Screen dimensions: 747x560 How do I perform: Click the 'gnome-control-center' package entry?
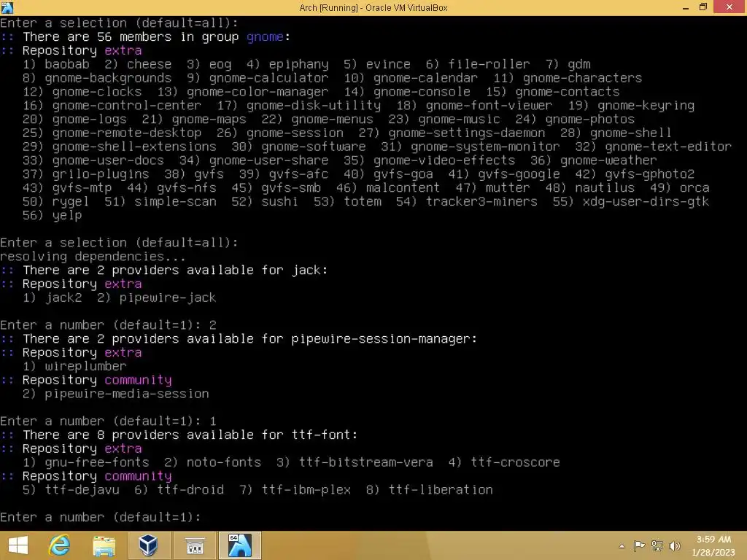click(127, 106)
